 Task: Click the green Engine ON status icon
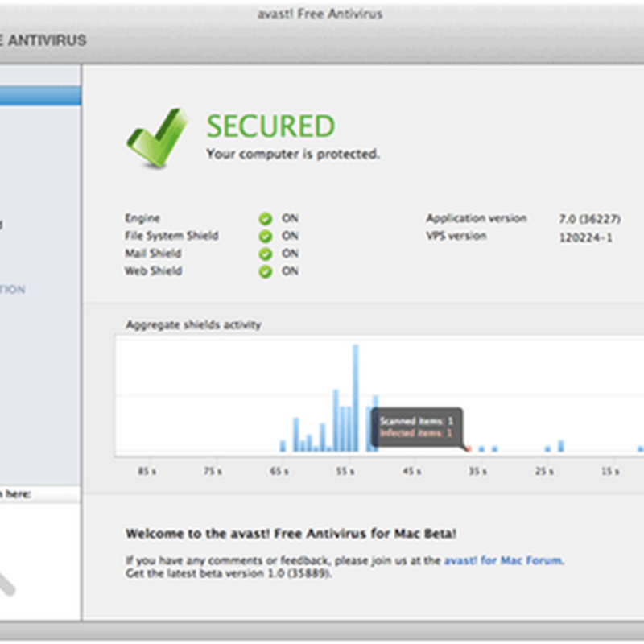(266, 218)
